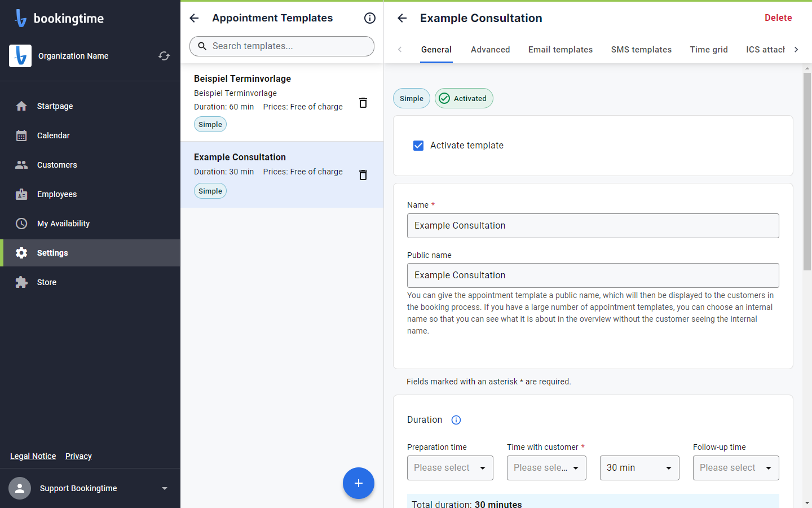Go to Customers in the sidebar
Image resolution: width=812 pixels, height=508 pixels.
(x=90, y=165)
